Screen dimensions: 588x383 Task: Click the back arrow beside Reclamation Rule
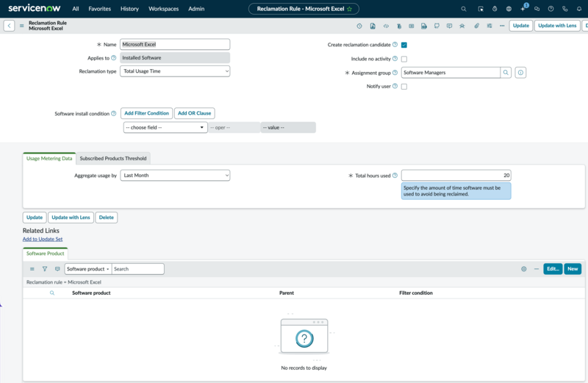(x=9, y=26)
